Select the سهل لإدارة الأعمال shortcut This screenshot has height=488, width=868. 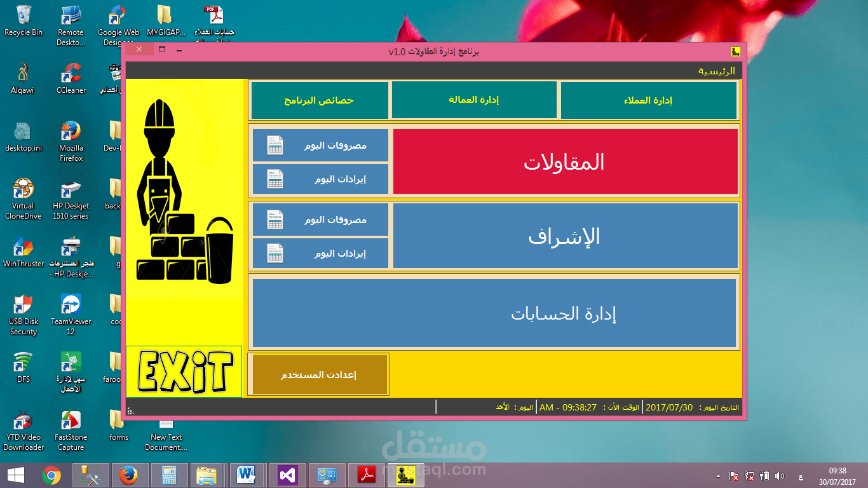point(71,372)
